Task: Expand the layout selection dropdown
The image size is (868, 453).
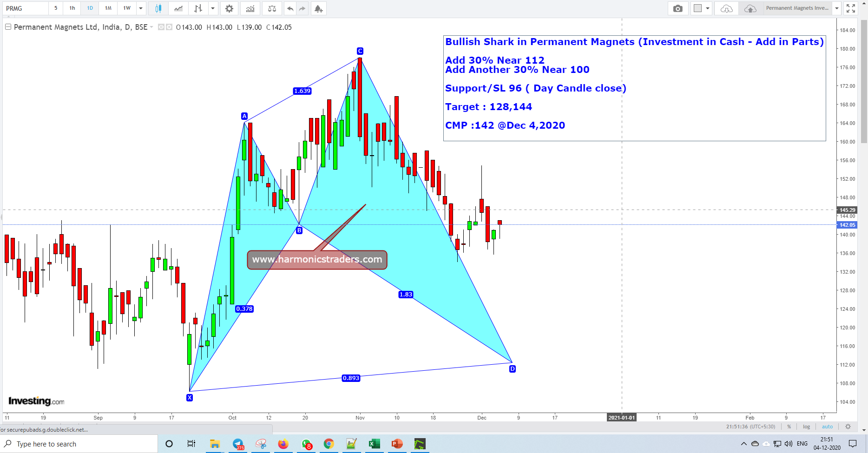Action: pyautogui.click(x=708, y=8)
